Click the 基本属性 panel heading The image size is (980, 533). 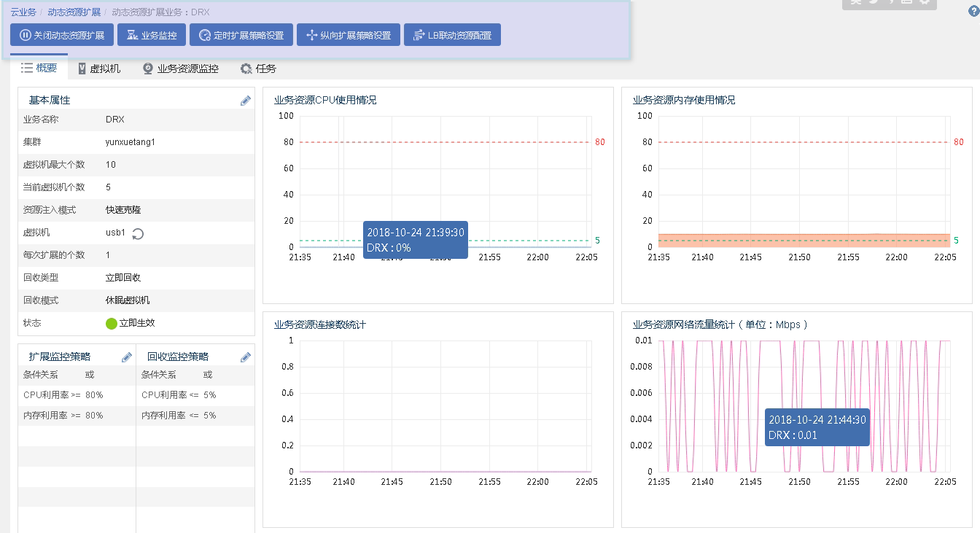[50, 100]
